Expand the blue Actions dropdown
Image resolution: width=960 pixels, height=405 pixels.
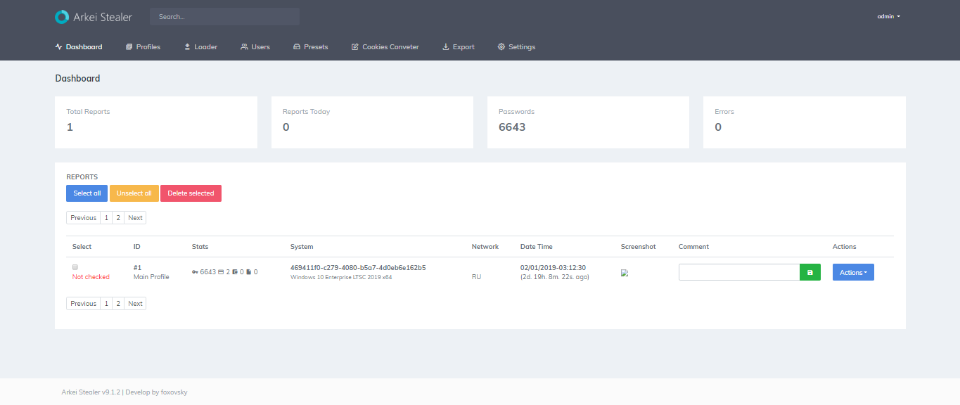coord(853,272)
